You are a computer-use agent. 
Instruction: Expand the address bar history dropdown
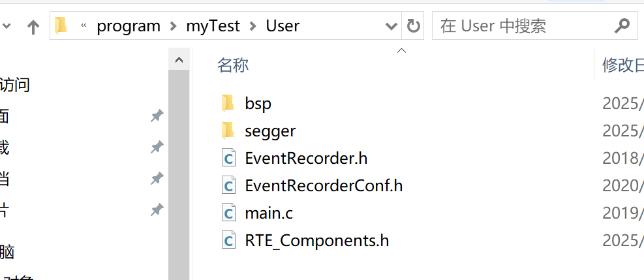pyautogui.click(x=391, y=26)
